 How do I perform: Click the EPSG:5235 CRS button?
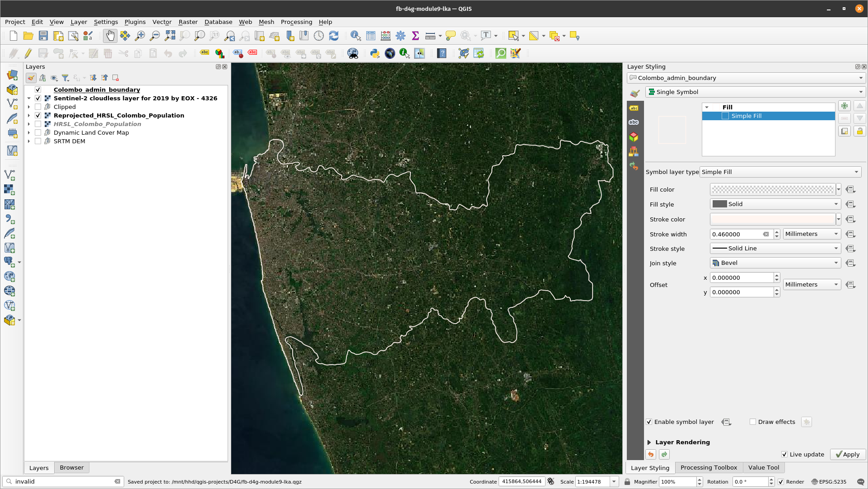(x=829, y=482)
